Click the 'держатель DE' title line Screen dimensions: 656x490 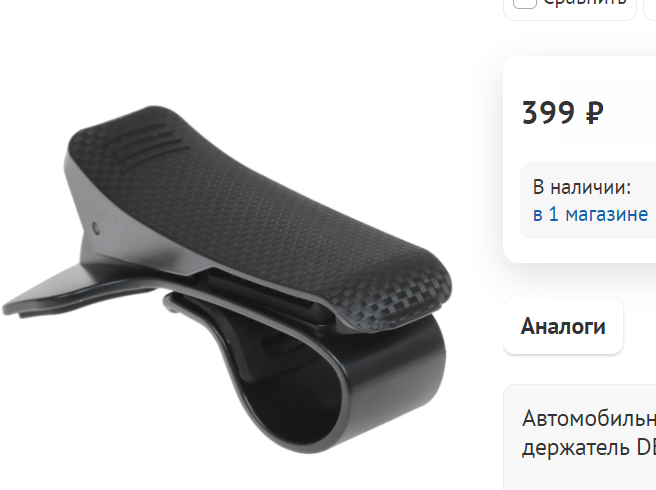click(x=589, y=448)
